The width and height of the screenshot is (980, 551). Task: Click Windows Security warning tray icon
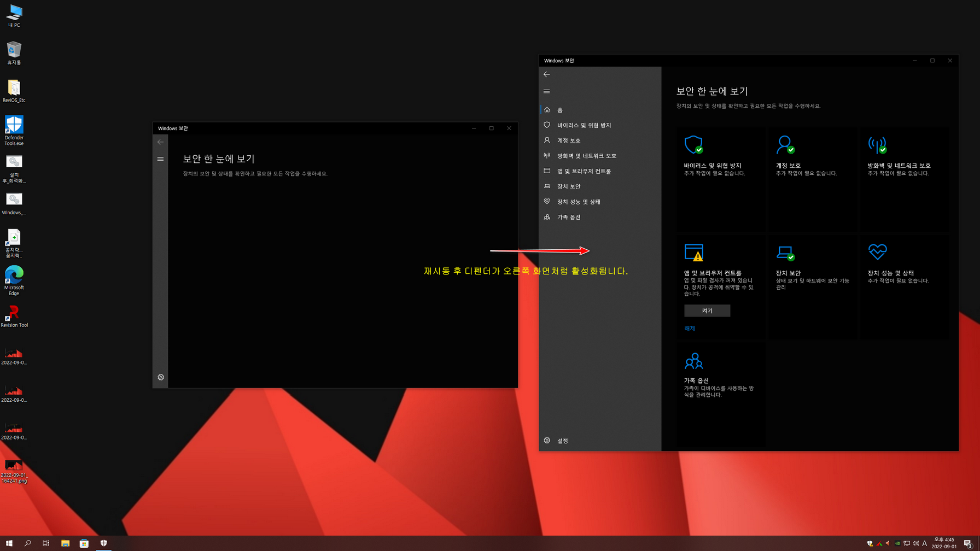870,543
